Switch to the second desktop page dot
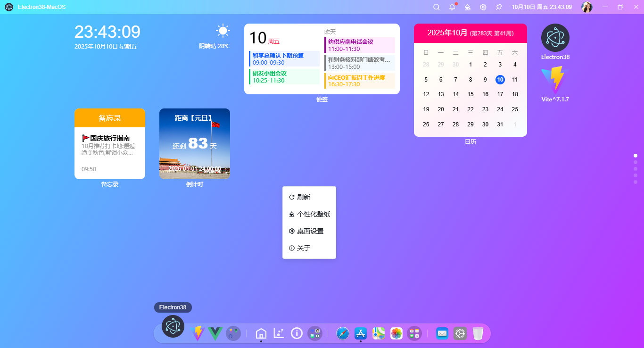Viewport: 644px width, 348px height. pyautogui.click(x=636, y=162)
